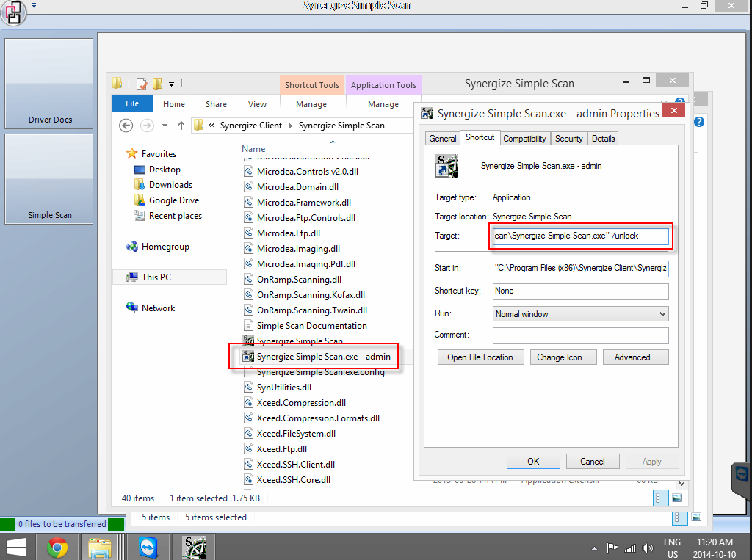Screen dimensions: 752x560
Task: Click into the Shortcut key field
Action: tap(580, 291)
